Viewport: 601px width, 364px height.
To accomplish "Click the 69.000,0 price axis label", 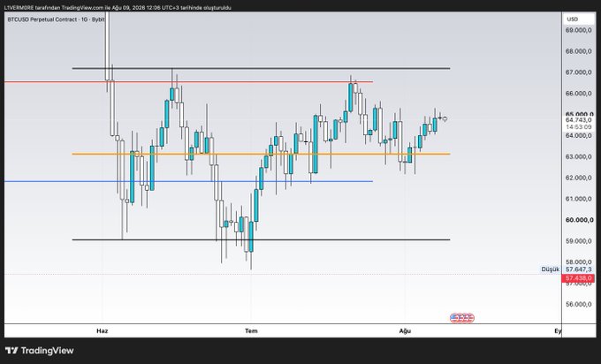I will coord(578,30).
